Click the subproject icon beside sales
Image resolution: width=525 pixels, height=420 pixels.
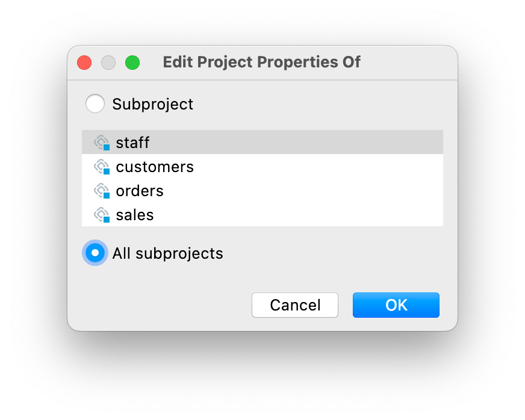[x=102, y=215]
